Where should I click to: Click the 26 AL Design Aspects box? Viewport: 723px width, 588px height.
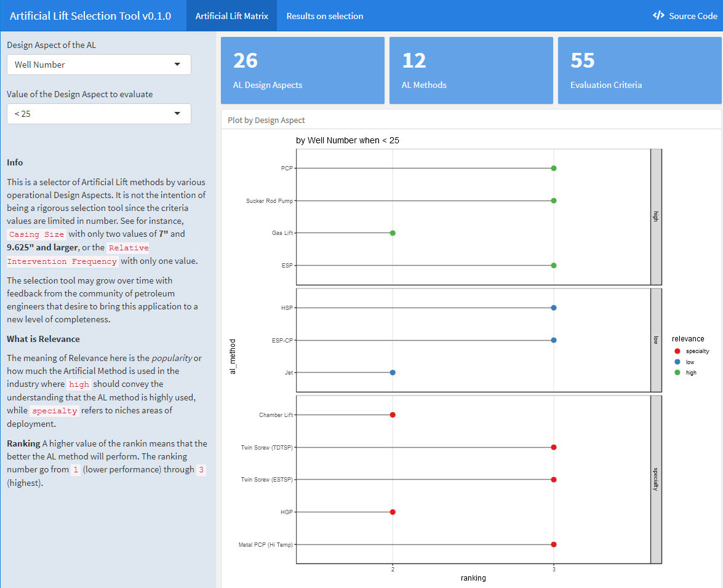coord(302,70)
